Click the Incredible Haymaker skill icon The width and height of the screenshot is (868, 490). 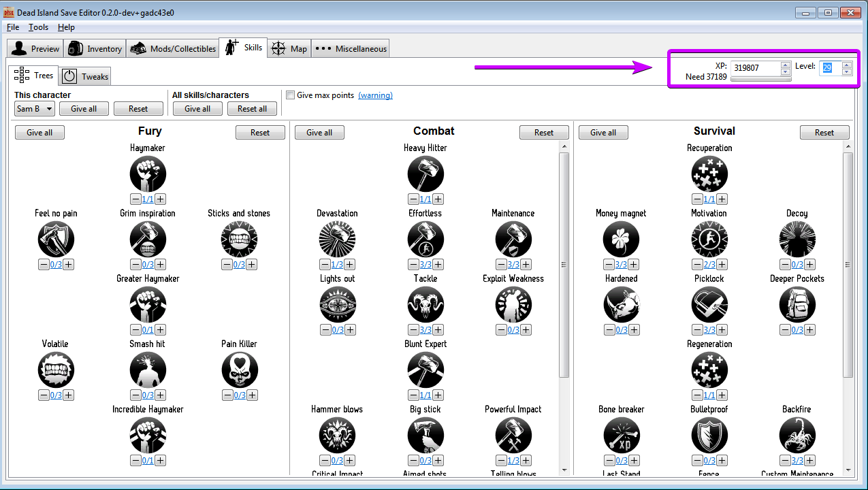coord(148,435)
